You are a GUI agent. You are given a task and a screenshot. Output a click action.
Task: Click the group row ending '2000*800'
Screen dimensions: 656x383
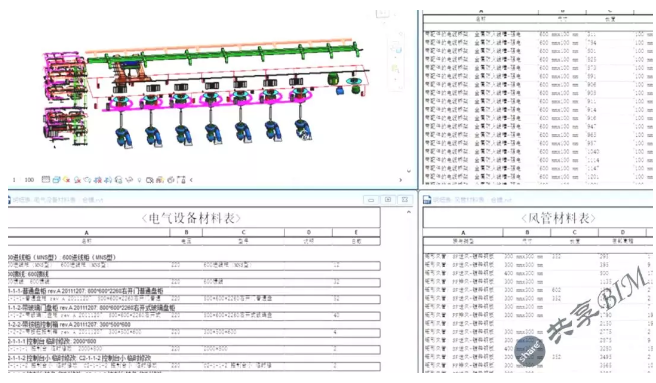(194, 341)
